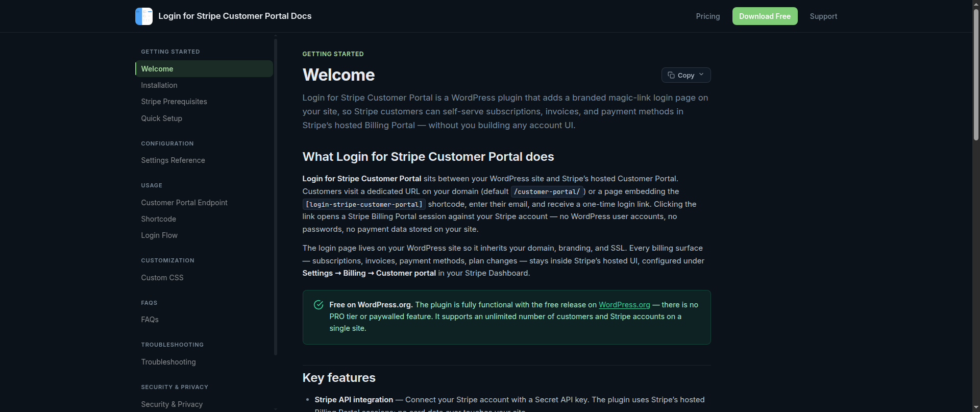
Task: Open Settings Reference
Action: pyautogui.click(x=173, y=160)
